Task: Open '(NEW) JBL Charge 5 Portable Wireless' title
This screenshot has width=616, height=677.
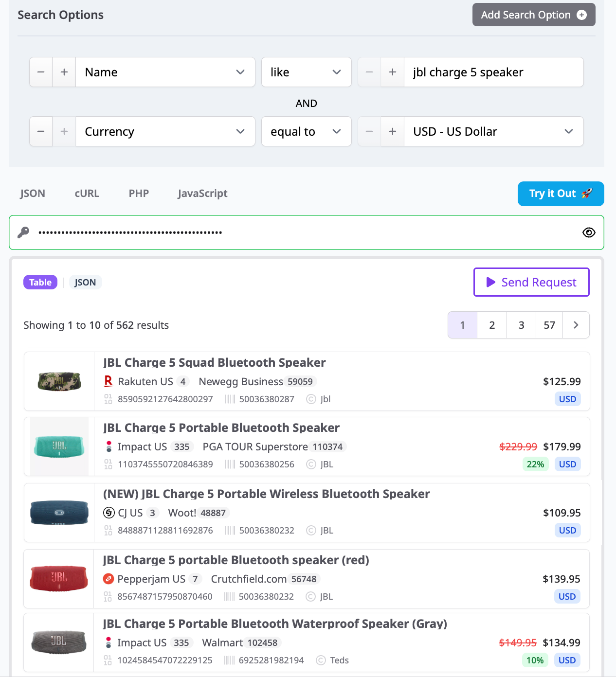Action: (x=267, y=494)
